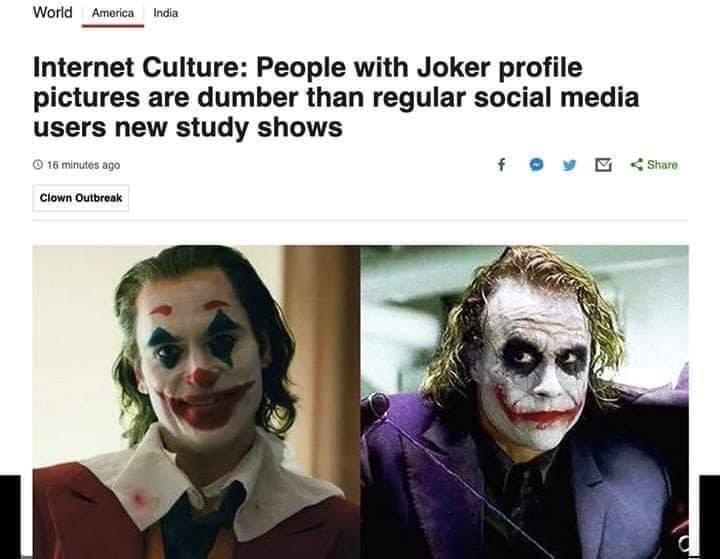The width and height of the screenshot is (720, 559).
Task: Click the green Share text label
Action: 662,165
